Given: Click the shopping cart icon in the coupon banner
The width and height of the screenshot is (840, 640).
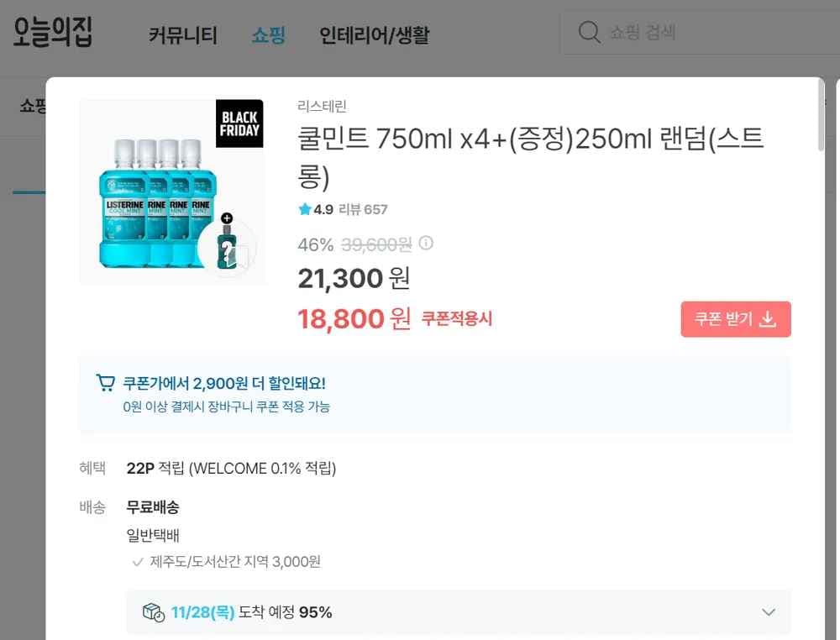Looking at the screenshot, I should click(105, 381).
